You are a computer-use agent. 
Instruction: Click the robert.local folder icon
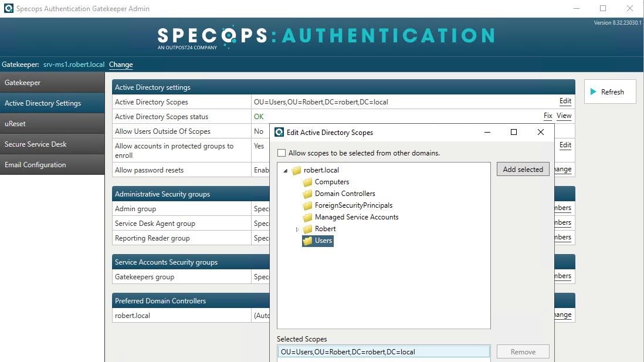click(296, 170)
